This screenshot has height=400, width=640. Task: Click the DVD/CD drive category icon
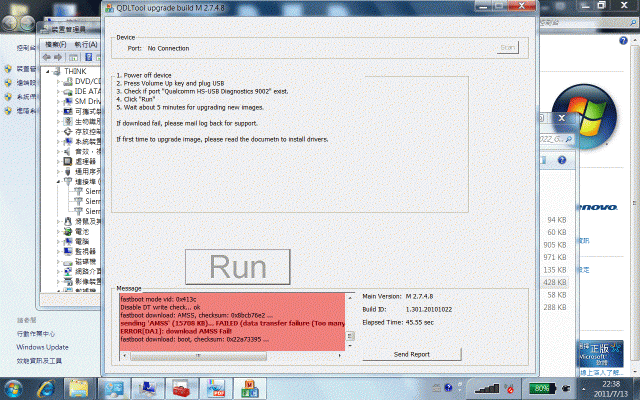pos(68,81)
